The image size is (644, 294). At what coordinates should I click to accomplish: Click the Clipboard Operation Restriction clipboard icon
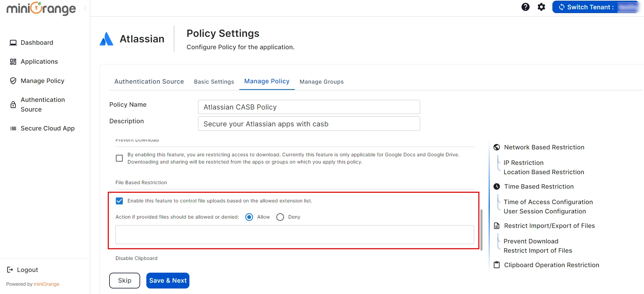(x=497, y=265)
